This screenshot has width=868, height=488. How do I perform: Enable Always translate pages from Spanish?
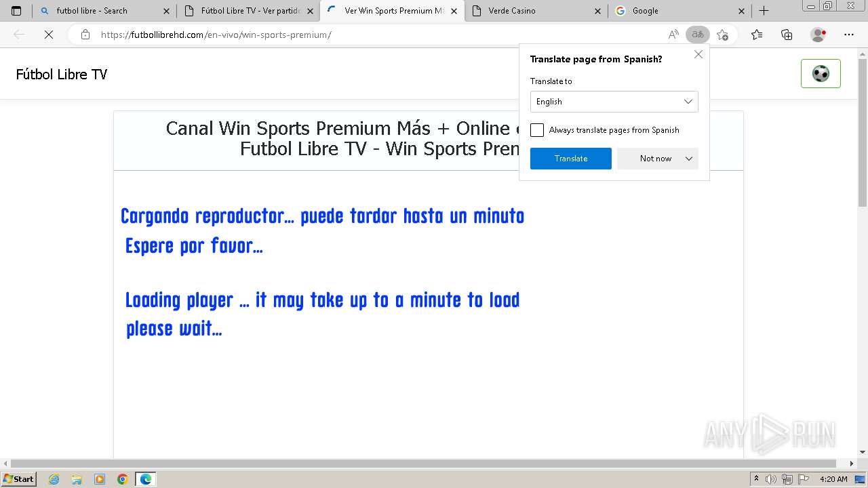click(537, 130)
